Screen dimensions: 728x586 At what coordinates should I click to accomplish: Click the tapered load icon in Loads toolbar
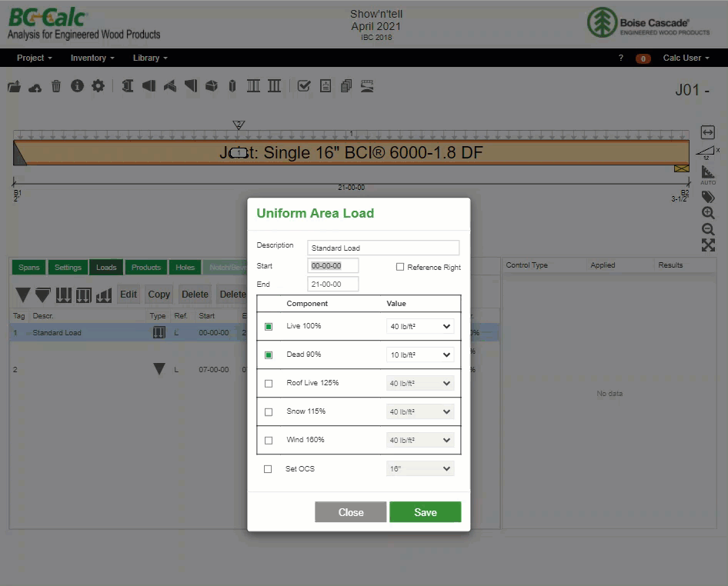click(x=104, y=295)
